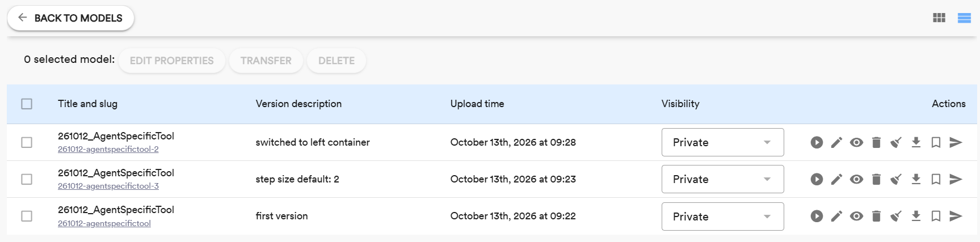This screenshot has width=980, height=242.
Task: Check the box for 261012-agentspecifictool-2 row
Action: 27,142
